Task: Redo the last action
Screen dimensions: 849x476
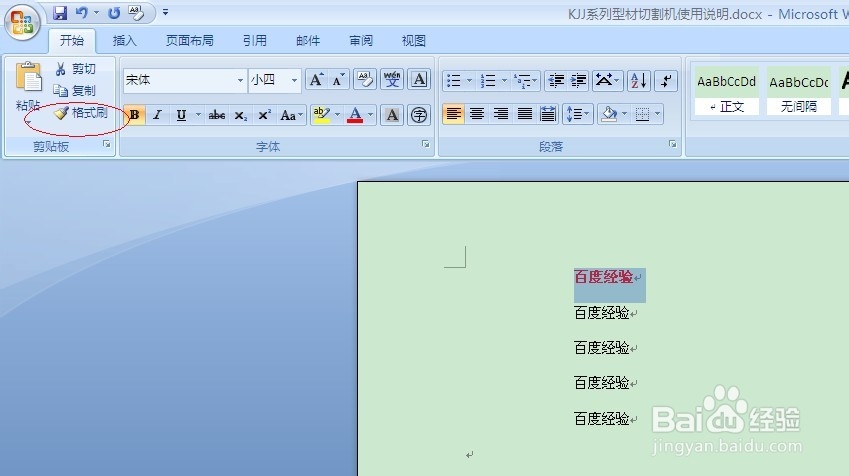Action: tap(114, 12)
